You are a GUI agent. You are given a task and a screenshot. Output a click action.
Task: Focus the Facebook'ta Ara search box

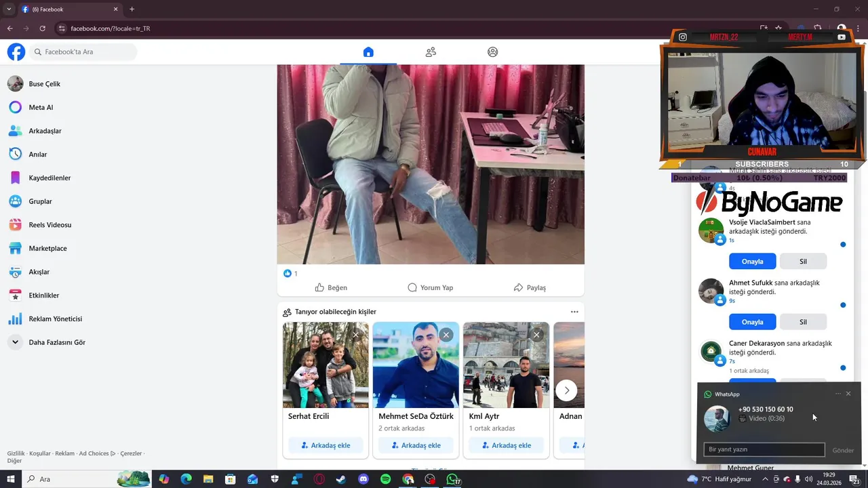[x=83, y=52]
